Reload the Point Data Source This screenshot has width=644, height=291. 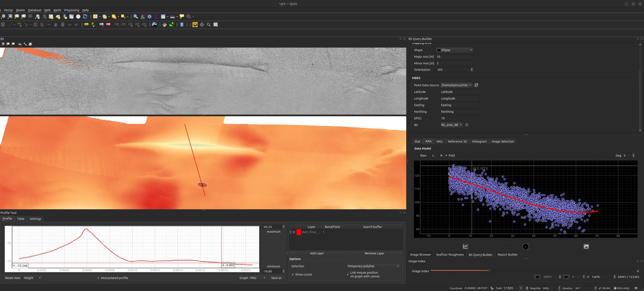pyautogui.click(x=476, y=85)
